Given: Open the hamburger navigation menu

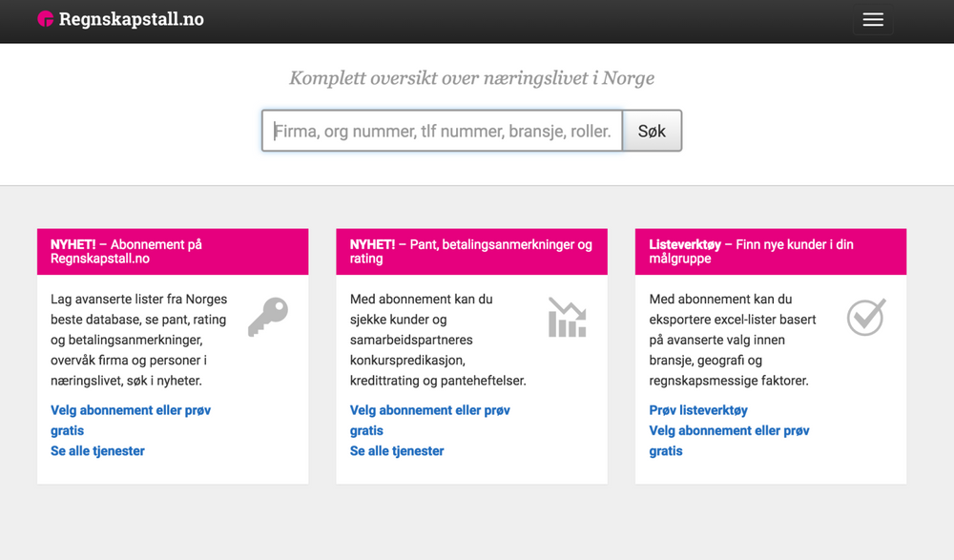Looking at the screenshot, I should point(873,19).
